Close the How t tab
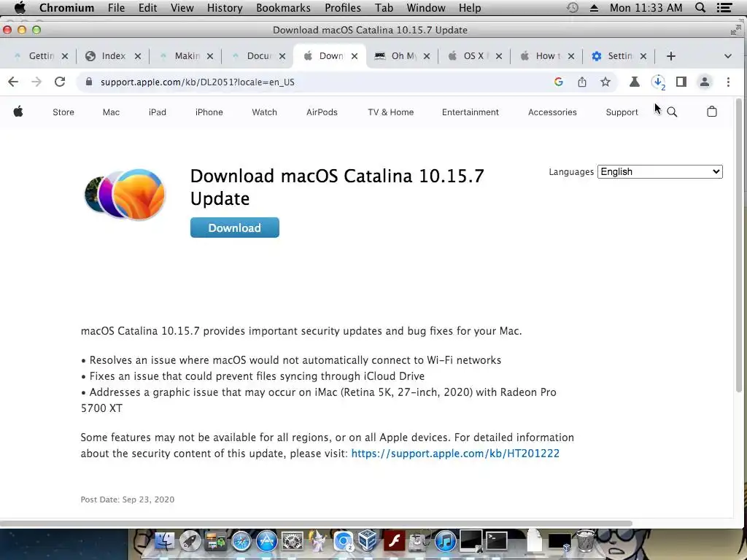 pyautogui.click(x=571, y=56)
